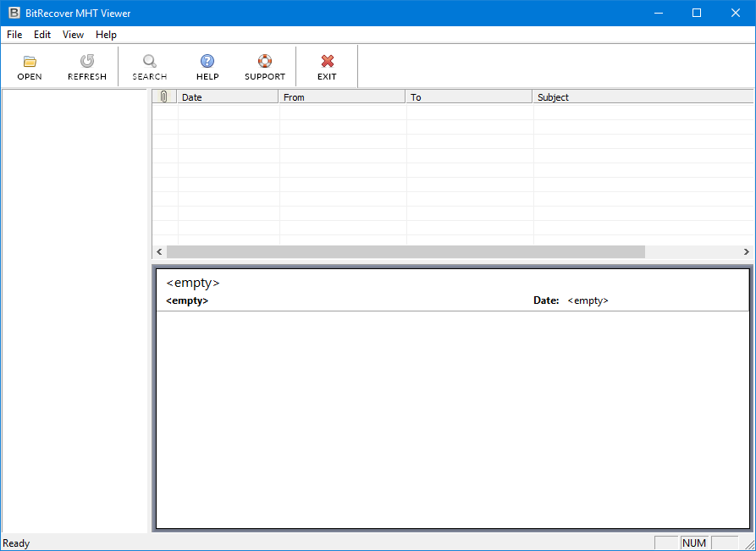The image size is (756, 551).
Task: Sort messages by the Date column header
Action: coord(228,96)
